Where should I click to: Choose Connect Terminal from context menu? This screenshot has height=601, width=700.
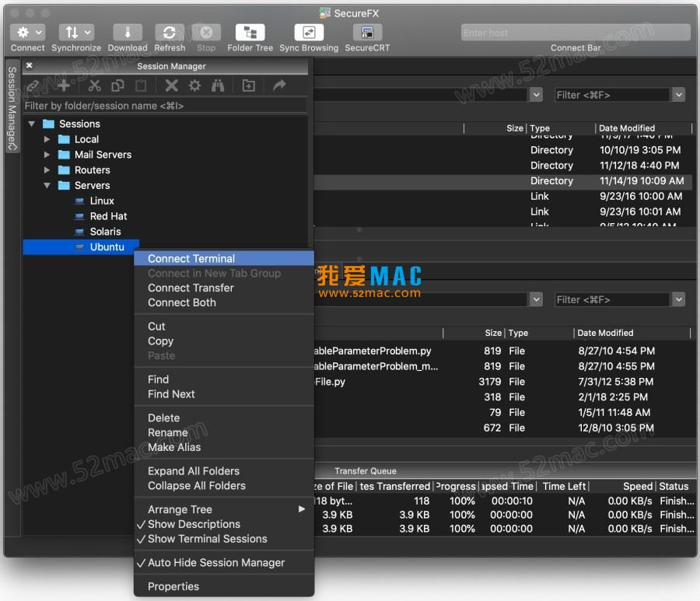[224, 258]
